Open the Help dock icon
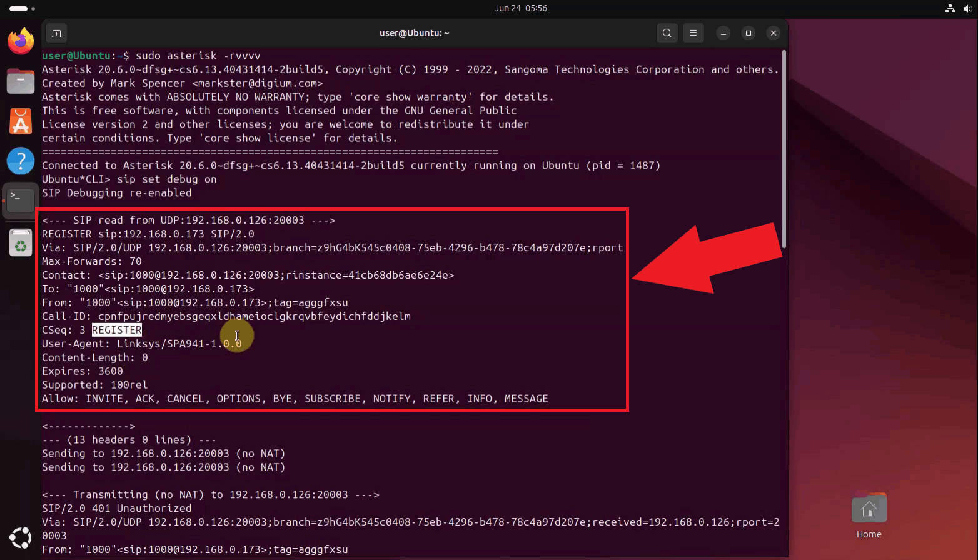This screenshot has width=978, height=560. 21,161
